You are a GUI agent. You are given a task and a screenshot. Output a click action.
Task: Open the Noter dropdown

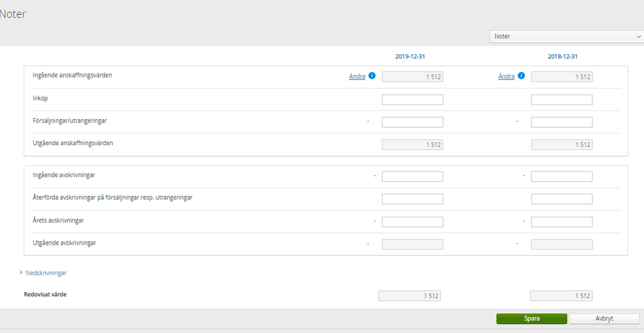pos(566,37)
